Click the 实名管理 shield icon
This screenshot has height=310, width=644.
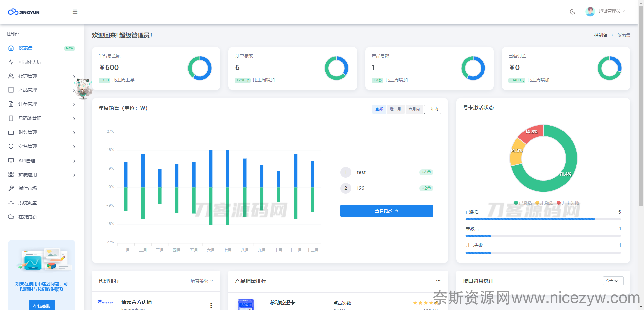pyautogui.click(x=11, y=146)
